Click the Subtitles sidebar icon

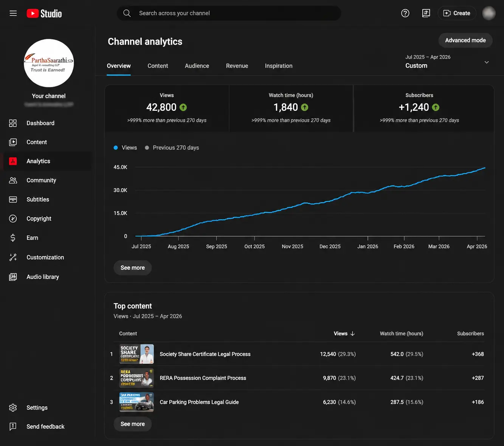[13, 200]
